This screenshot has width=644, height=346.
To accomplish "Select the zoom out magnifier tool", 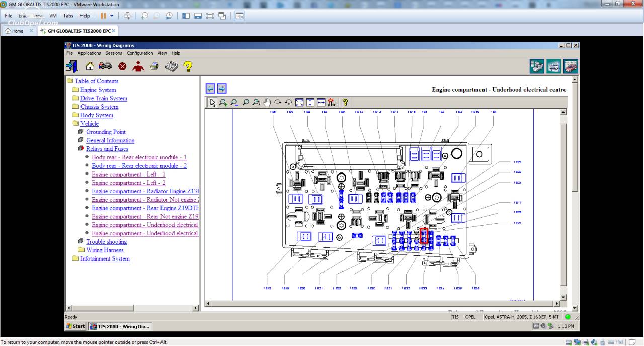I will click(234, 102).
